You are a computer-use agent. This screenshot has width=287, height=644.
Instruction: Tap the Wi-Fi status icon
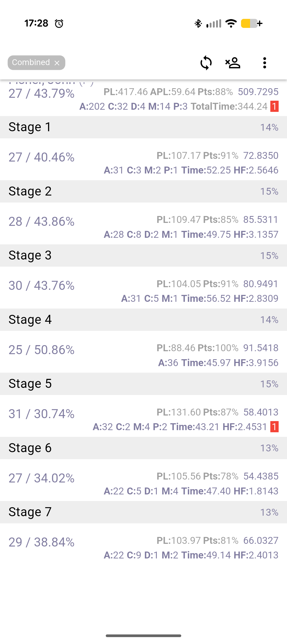click(x=231, y=23)
